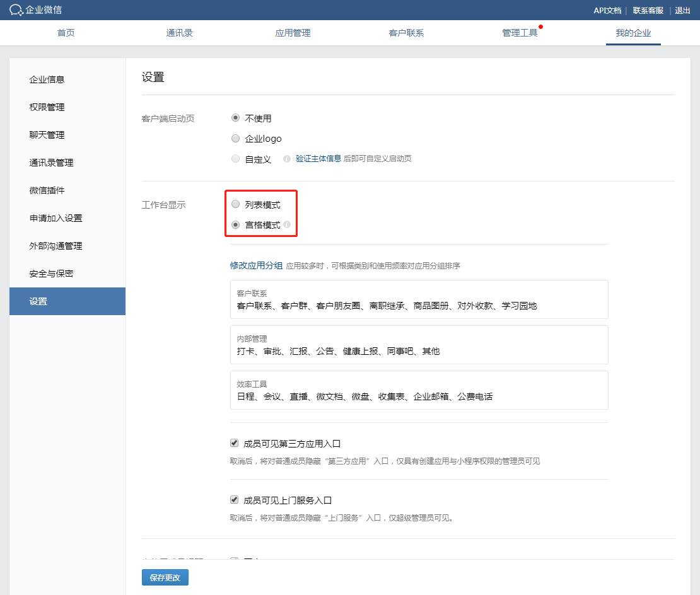This screenshot has height=595, width=700.
Task: Switch to 应用管理 tab
Action: pos(293,33)
